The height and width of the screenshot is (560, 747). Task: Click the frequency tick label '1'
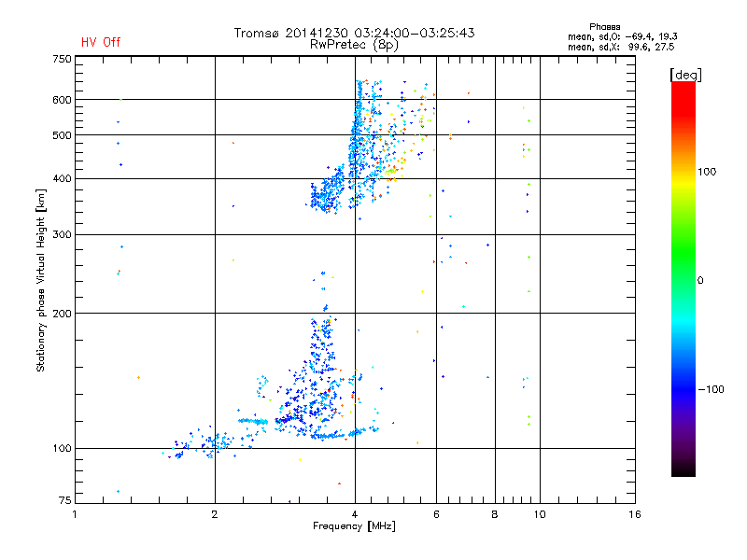pos(75,514)
